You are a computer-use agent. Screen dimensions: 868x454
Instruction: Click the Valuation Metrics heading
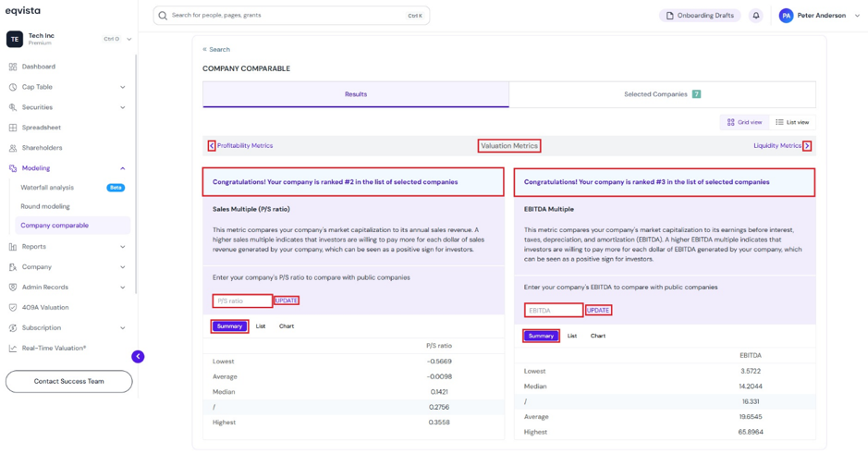[509, 145]
